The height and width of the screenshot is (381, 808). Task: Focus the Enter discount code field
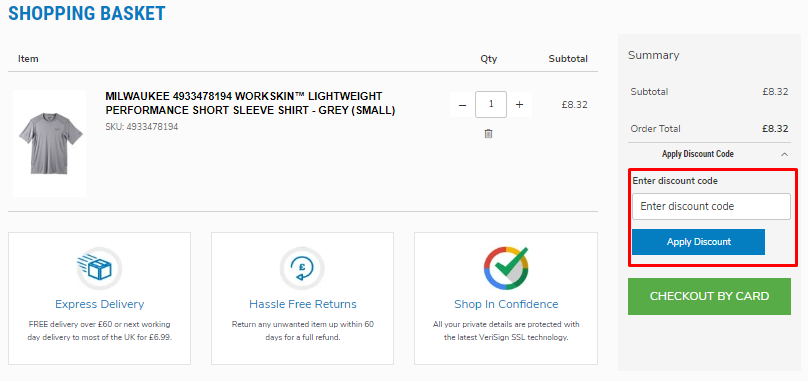pos(711,206)
